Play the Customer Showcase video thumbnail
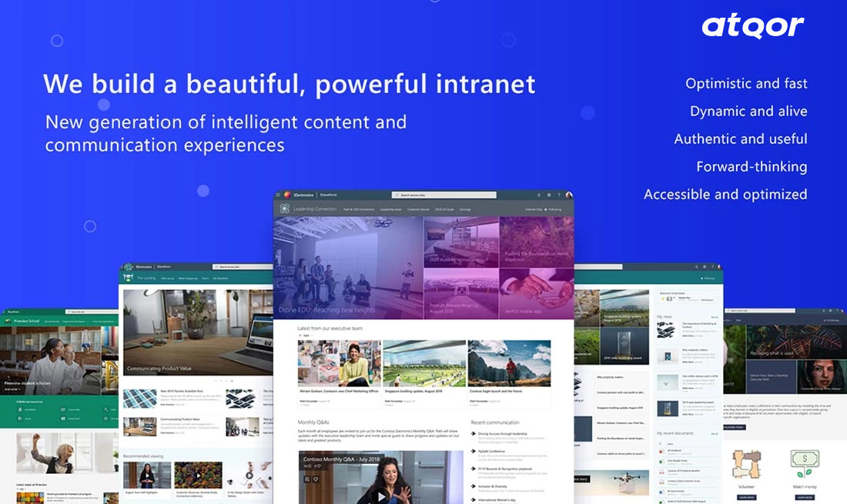Viewport: 847px width, 504px height. coord(198,476)
